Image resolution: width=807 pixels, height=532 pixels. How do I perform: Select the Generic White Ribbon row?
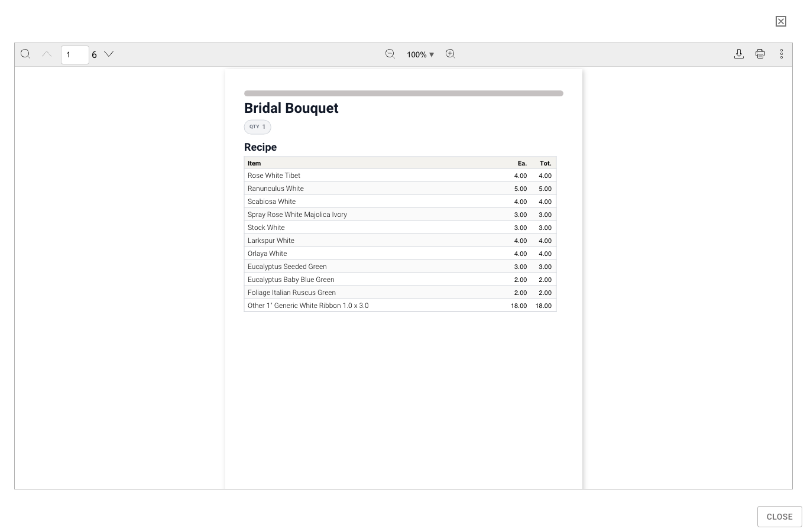(x=400, y=306)
